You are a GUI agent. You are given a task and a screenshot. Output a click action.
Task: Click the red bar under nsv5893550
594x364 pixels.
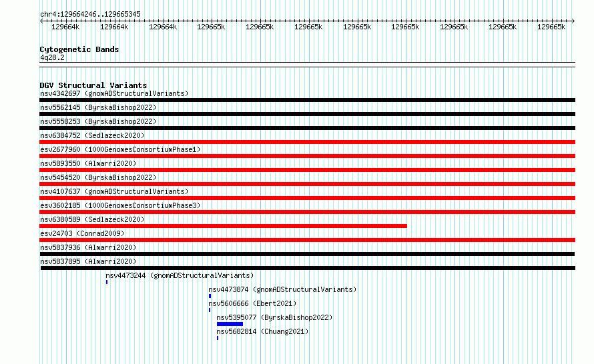point(307,170)
